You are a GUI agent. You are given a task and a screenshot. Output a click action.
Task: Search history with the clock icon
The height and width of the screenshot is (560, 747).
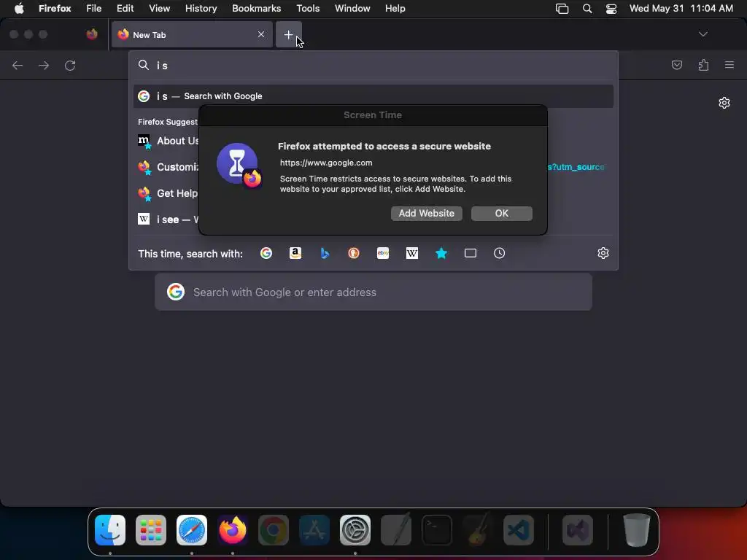(x=499, y=253)
